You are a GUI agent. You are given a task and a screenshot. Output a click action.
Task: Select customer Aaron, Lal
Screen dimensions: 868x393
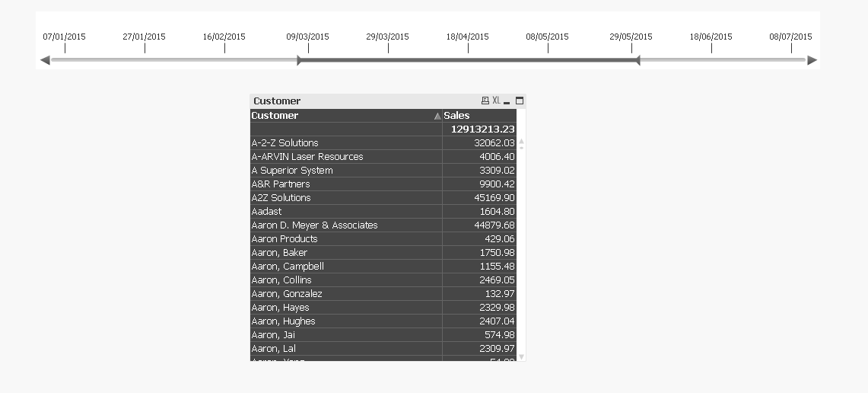[x=346, y=349]
